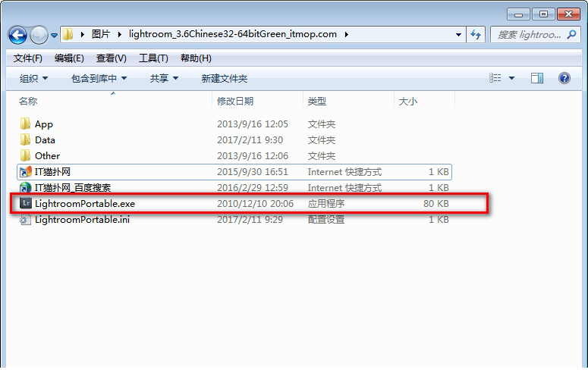Refresh the folder view
The height and width of the screenshot is (382, 588).
(476, 34)
